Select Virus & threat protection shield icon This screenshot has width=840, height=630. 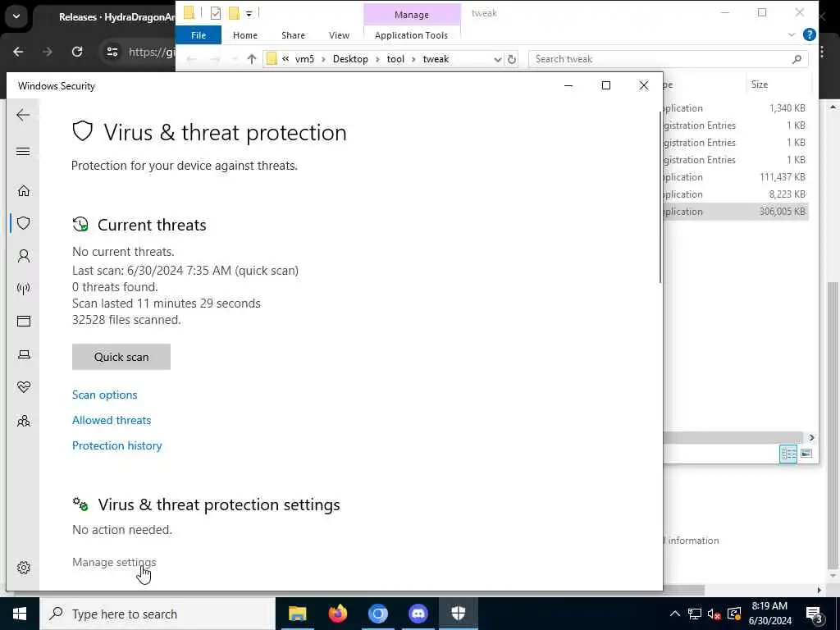click(24, 223)
